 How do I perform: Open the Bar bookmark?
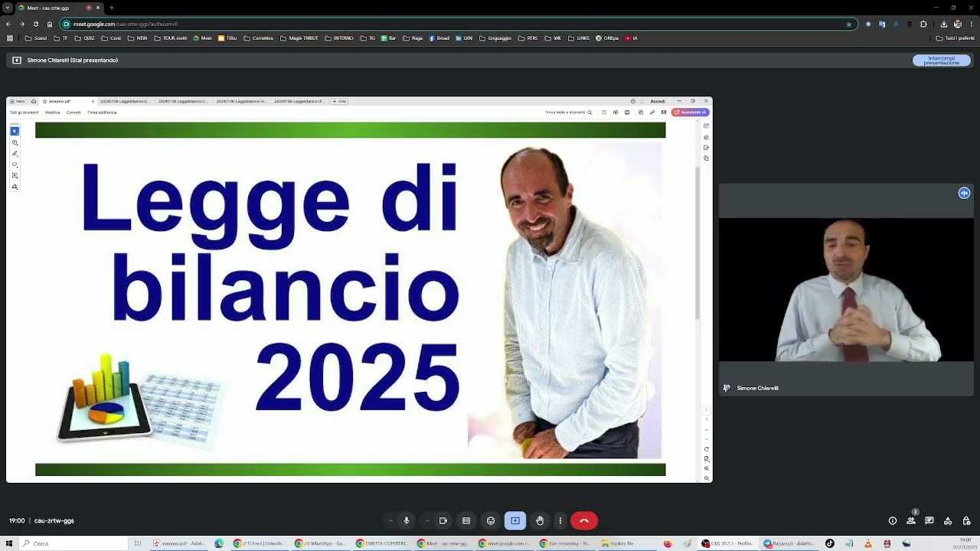coord(389,37)
